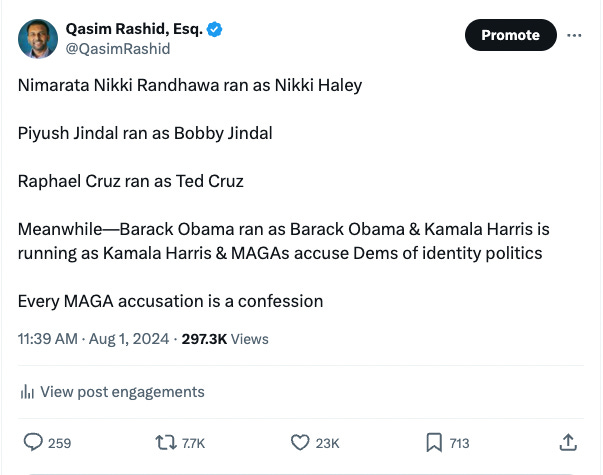Screen dimensions: 603x475
Task: Bookmark this post with the bookmark icon
Action: [434, 442]
